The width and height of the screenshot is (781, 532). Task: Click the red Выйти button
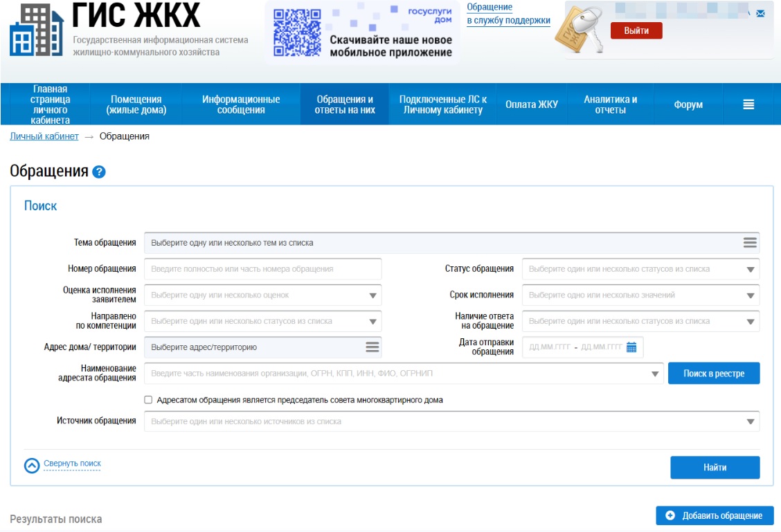tap(636, 30)
